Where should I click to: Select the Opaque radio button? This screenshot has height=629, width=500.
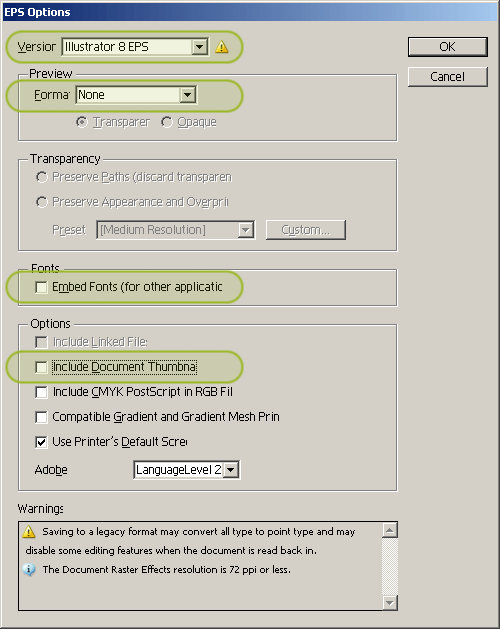click(x=167, y=122)
